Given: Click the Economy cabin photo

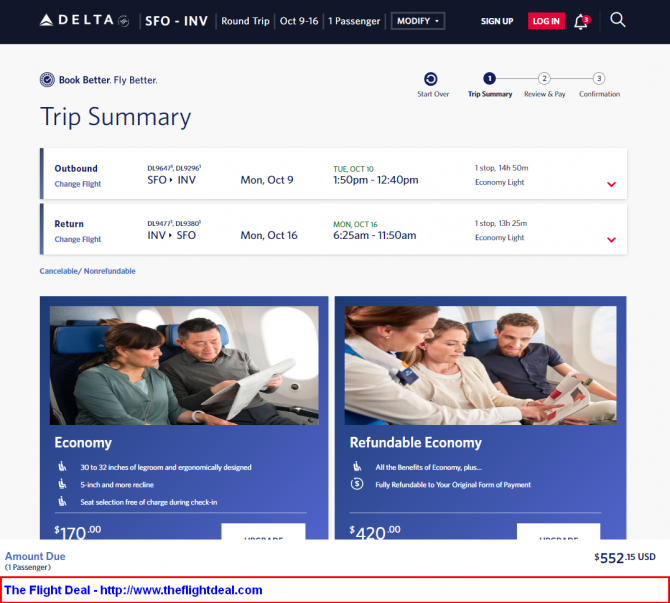Looking at the screenshot, I should 184,365.
